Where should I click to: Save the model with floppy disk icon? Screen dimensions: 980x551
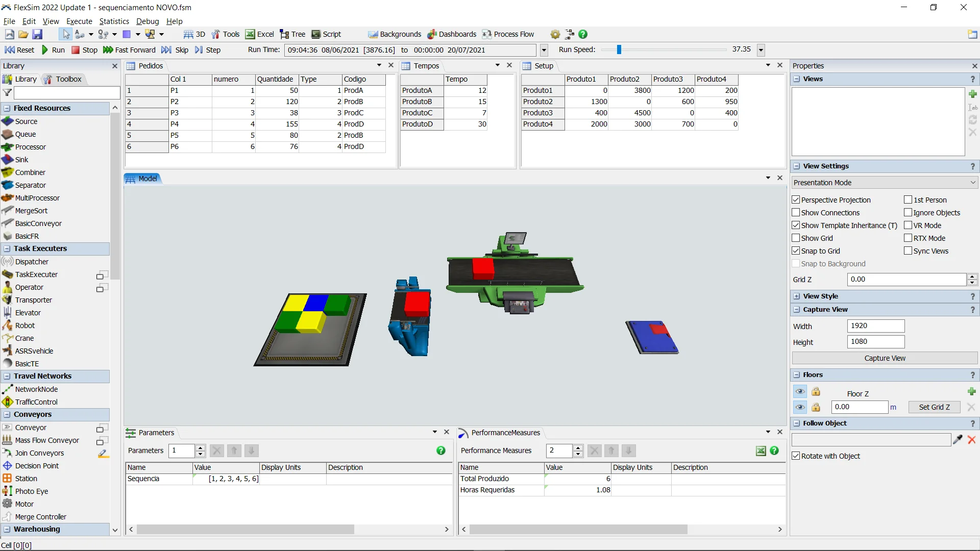click(x=37, y=34)
